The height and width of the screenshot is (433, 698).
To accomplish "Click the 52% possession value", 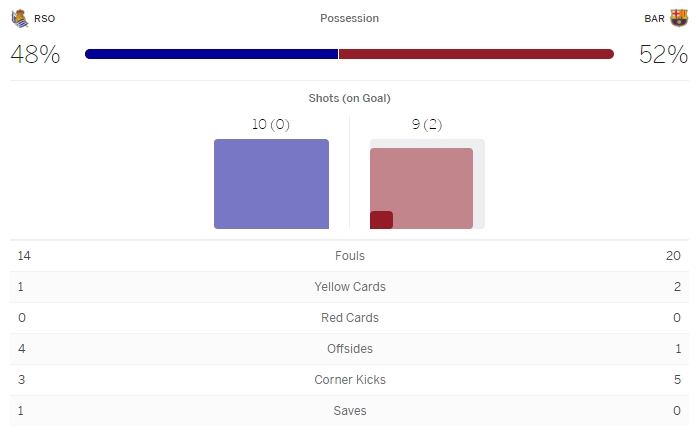I will [663, 55].
